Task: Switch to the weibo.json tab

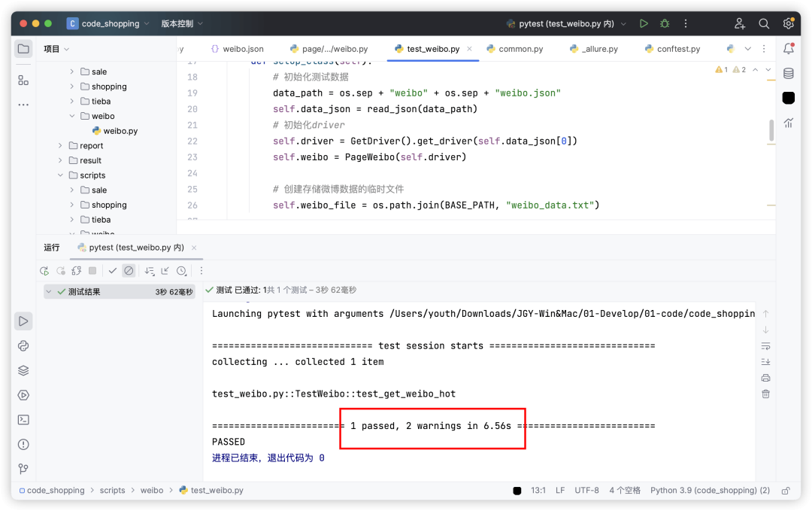Action: point(237,49)
